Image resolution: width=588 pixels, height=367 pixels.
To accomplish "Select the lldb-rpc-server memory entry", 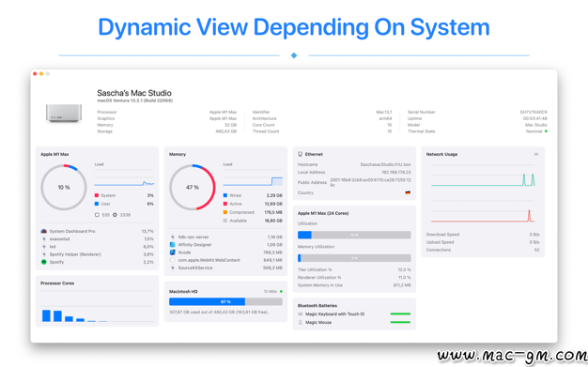I will pyautogui.click(x=225, y=237).
